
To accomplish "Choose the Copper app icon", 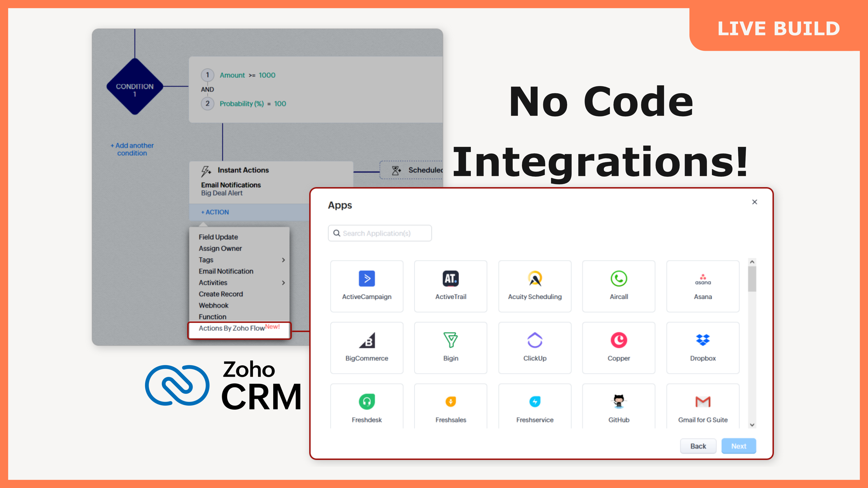I will 619,340.
